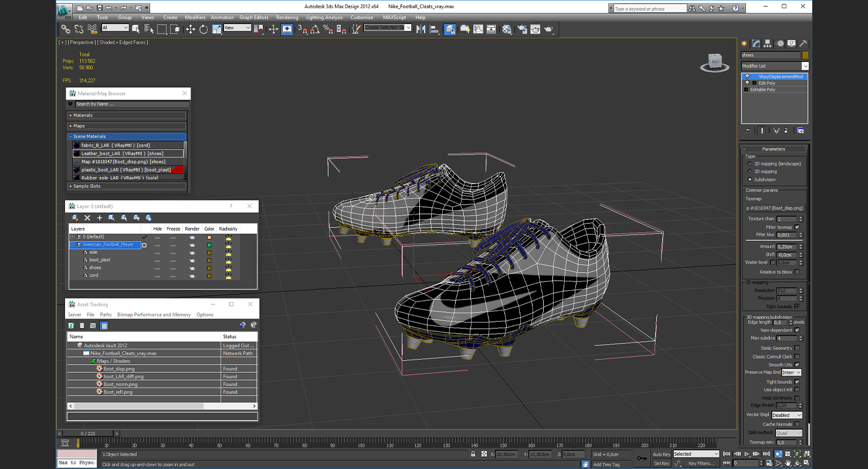Toggle the 3D Snaps icon
The image size is (868, 469).
tap(303, 29)
